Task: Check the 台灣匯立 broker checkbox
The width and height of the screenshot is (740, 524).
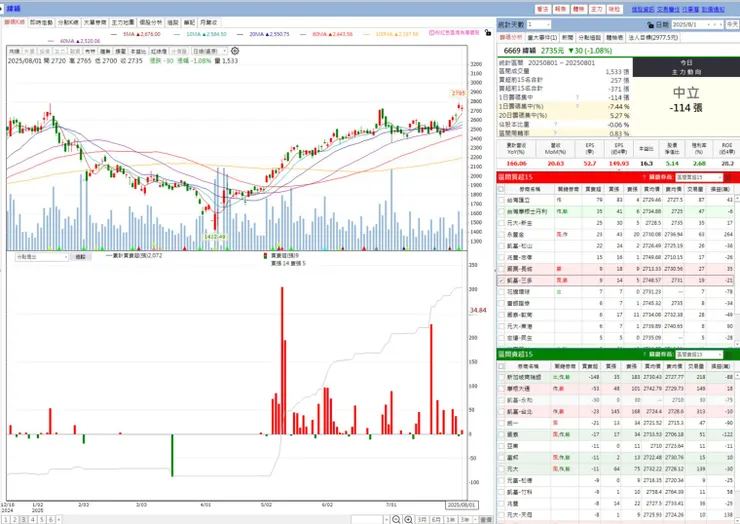Action: (501, 200)
